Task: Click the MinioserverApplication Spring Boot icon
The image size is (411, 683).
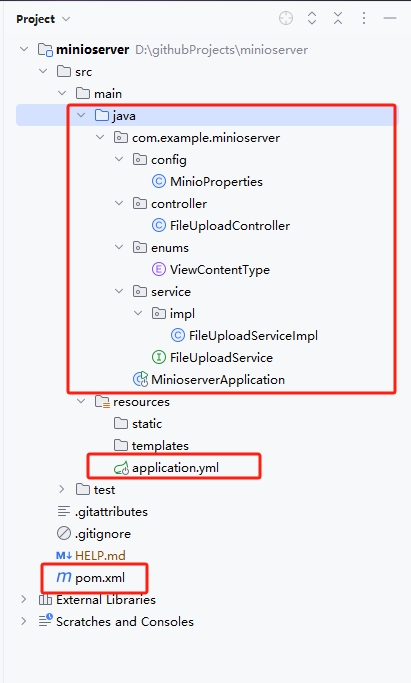Action: (x=140, y=379)
